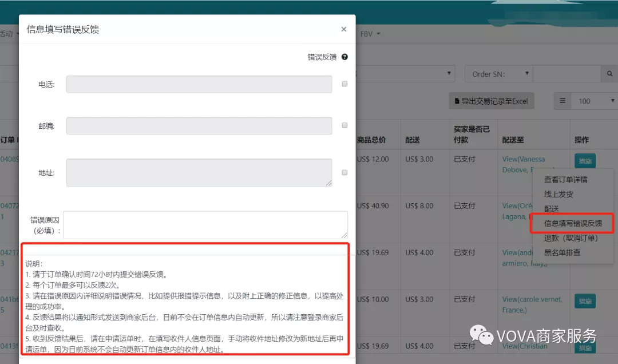
Task: Choose 线上发货 from the menu
Action: pyautogui.click(x=558, y=194)
